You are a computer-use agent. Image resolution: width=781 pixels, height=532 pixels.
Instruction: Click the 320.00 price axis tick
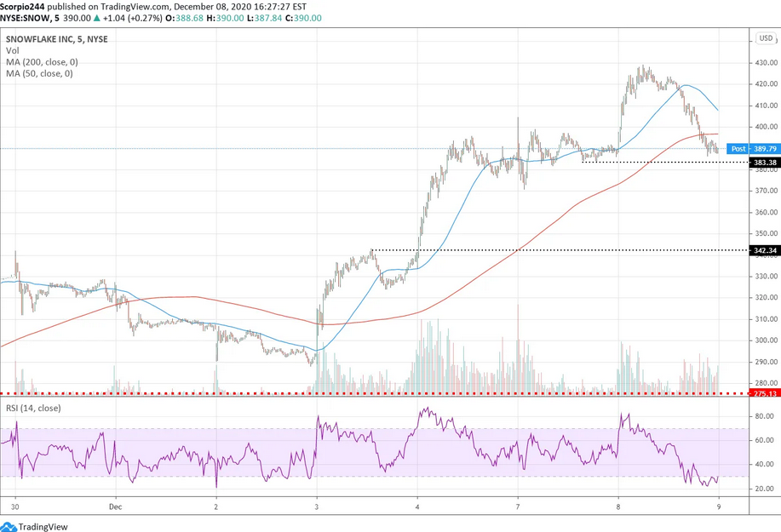(766, 298)
